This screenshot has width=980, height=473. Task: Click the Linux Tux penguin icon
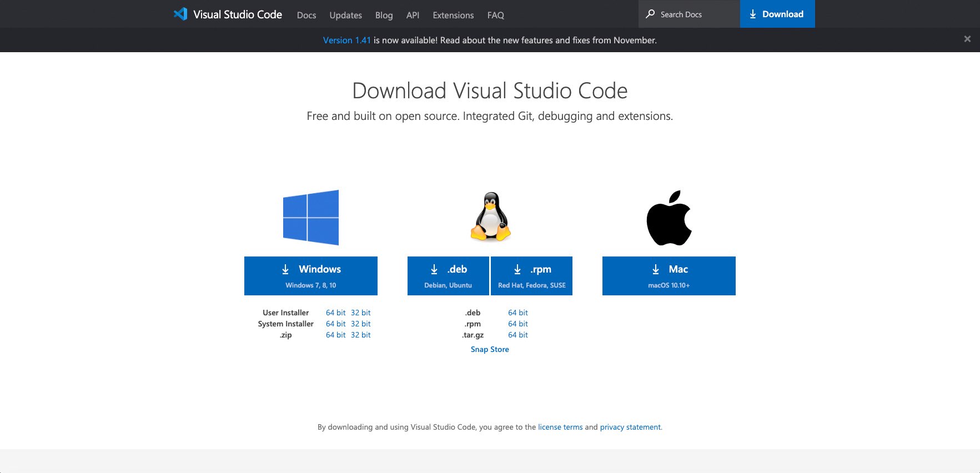(490, 217)
